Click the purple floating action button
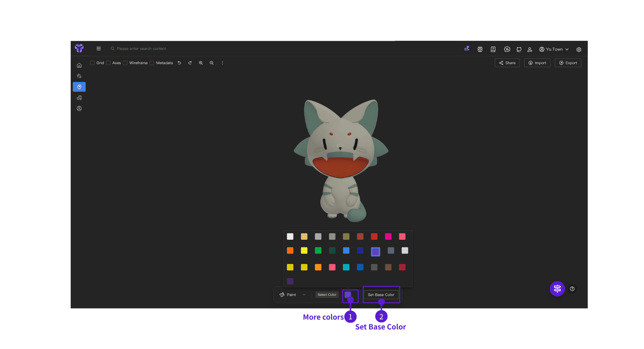Screen dimensions: 644x349 557,289
